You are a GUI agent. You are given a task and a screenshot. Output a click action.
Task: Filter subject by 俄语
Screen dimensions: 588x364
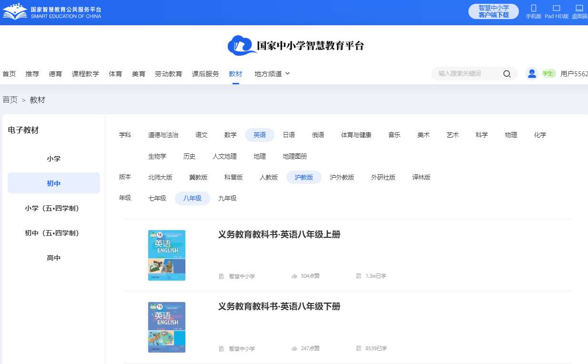coord(318,135)
